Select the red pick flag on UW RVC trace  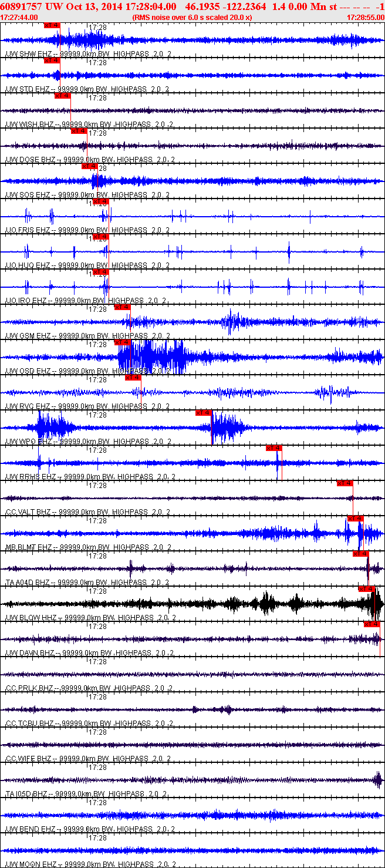133,378
